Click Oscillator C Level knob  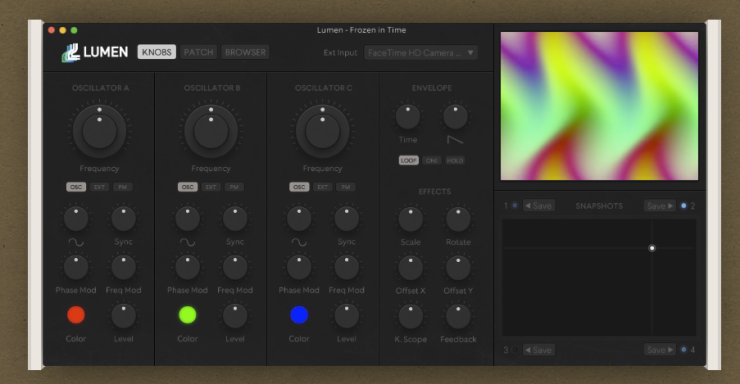346,316
